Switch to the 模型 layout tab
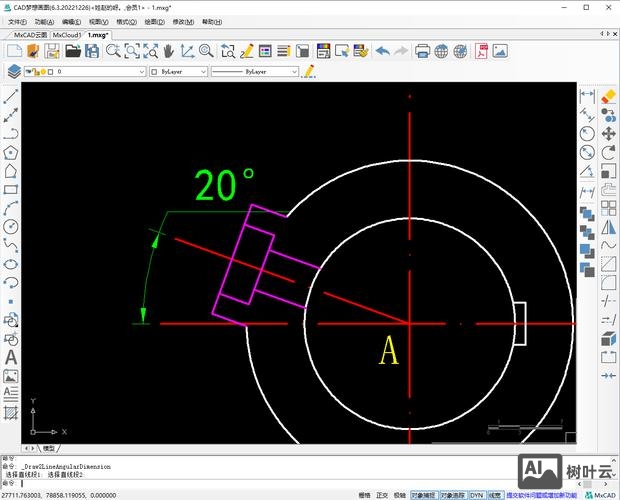This screenshot has height=500, width=620. click(x=49, y=448)
